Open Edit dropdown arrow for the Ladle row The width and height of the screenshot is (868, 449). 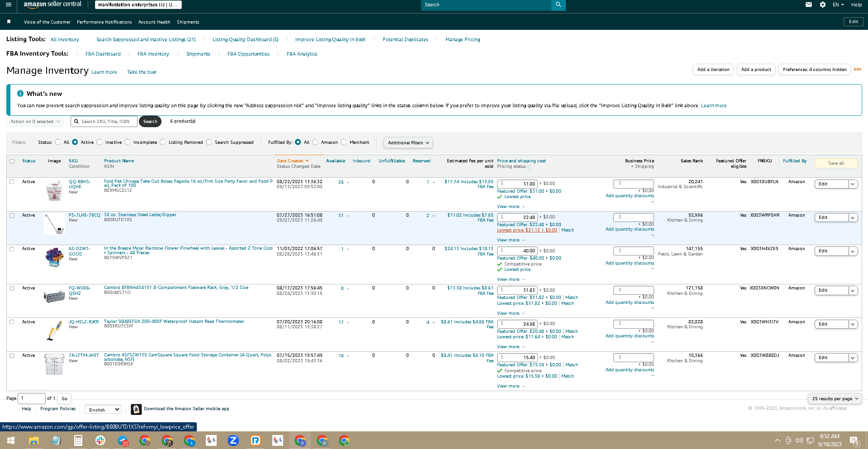(x=853, y=217)
